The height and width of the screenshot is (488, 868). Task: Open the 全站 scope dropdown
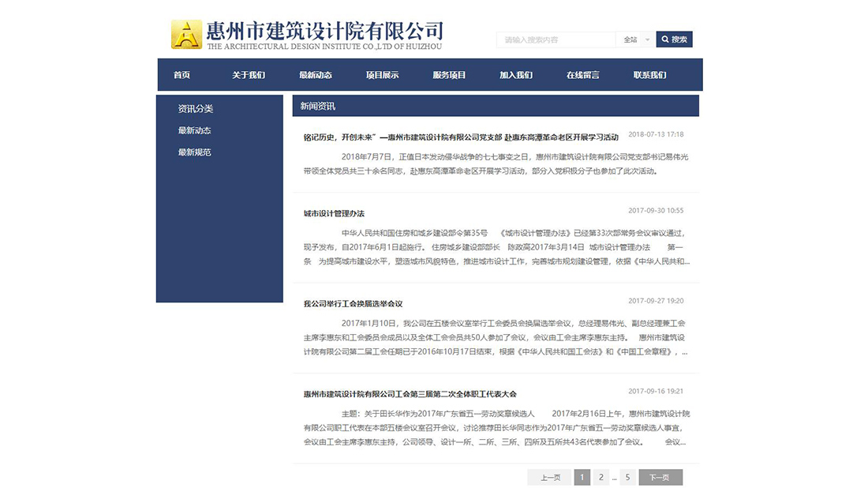[635, 39]
